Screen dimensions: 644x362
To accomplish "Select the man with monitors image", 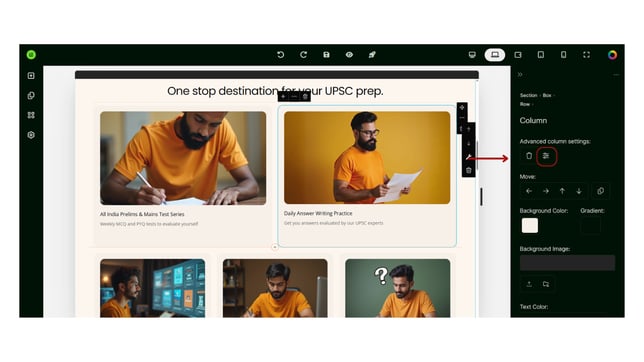I will 153,288.
